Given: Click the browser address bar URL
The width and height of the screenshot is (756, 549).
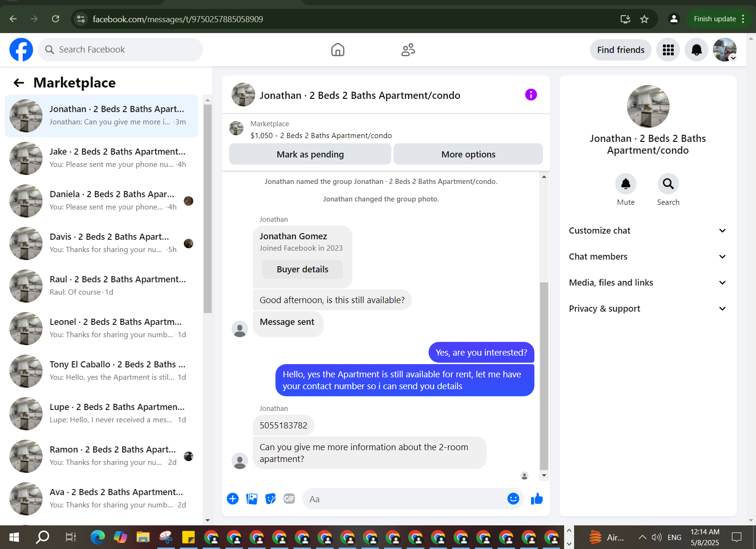Looking at the screenshot, I should [x=178, y=19].
